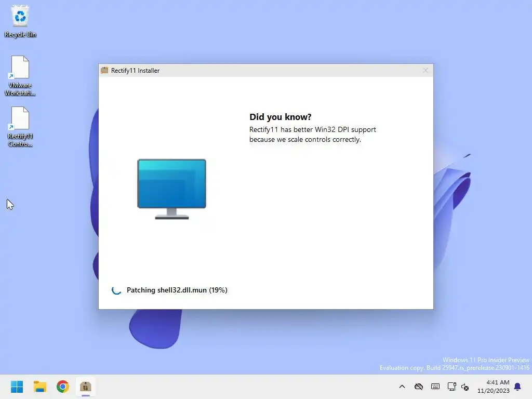Close the Rectify11 Installer window

[x=425, y=70]
